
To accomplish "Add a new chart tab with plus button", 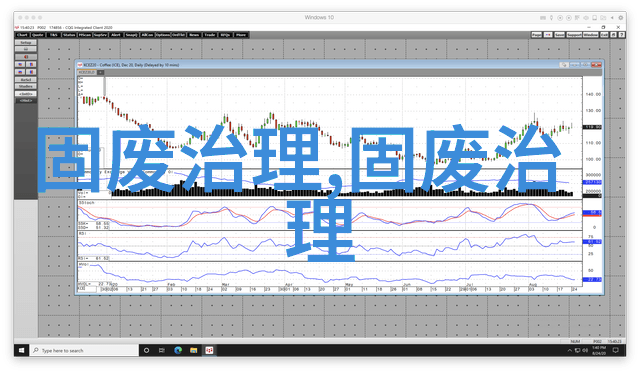I will [x=100, y=72].
